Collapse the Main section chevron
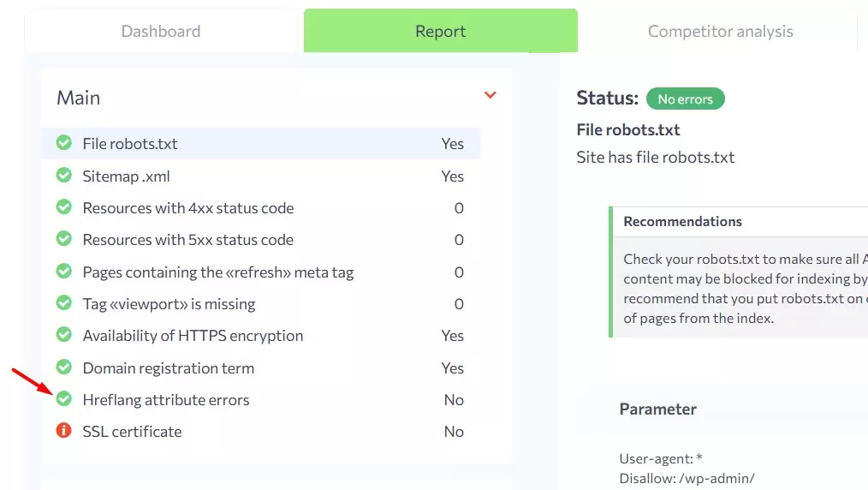Screen dimensions: 868x490 (490, 95)
